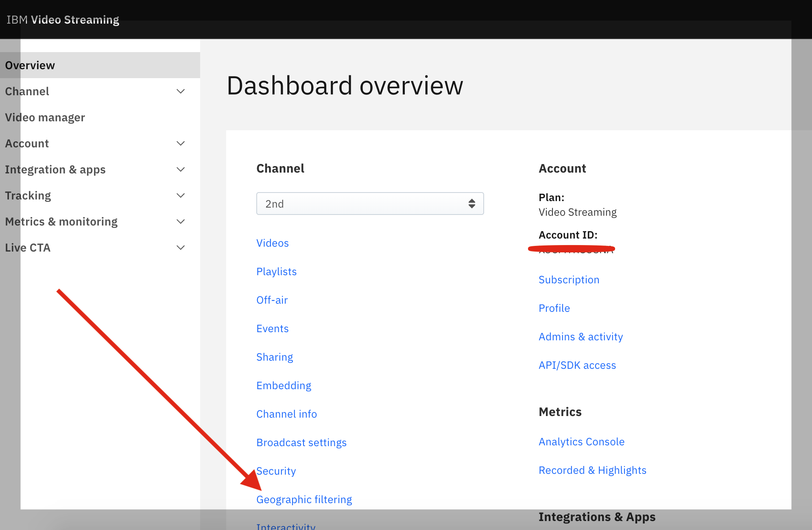Open the Broadcast settings link

[301, 442]
